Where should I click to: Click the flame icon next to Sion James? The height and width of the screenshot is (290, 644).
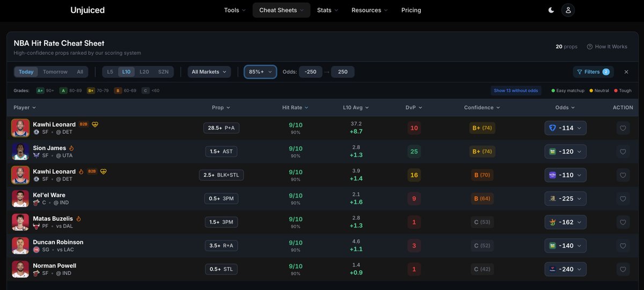coord(71,148)
